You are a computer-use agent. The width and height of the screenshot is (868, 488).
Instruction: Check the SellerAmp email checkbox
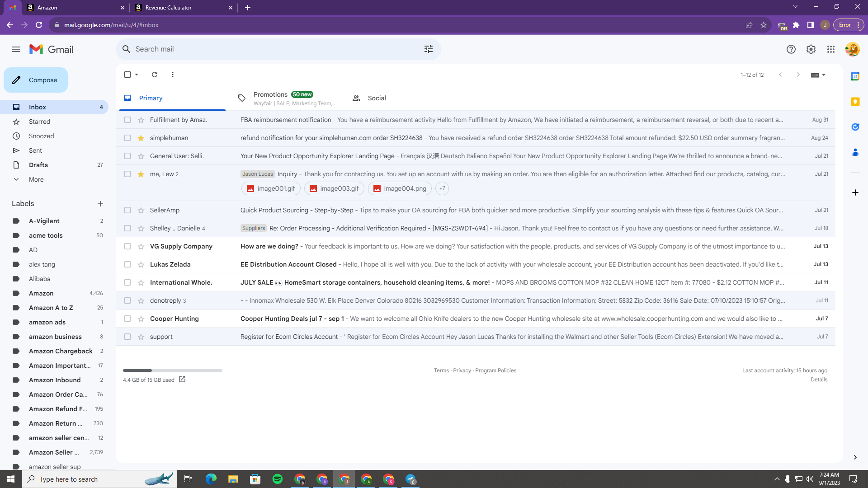pyautogui.click(x=127, y=210)
